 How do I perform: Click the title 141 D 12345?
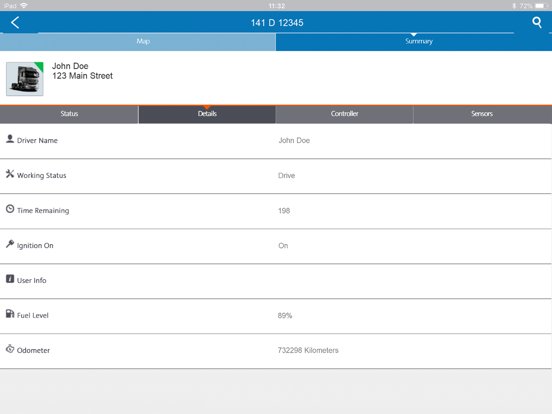(277, 23)
